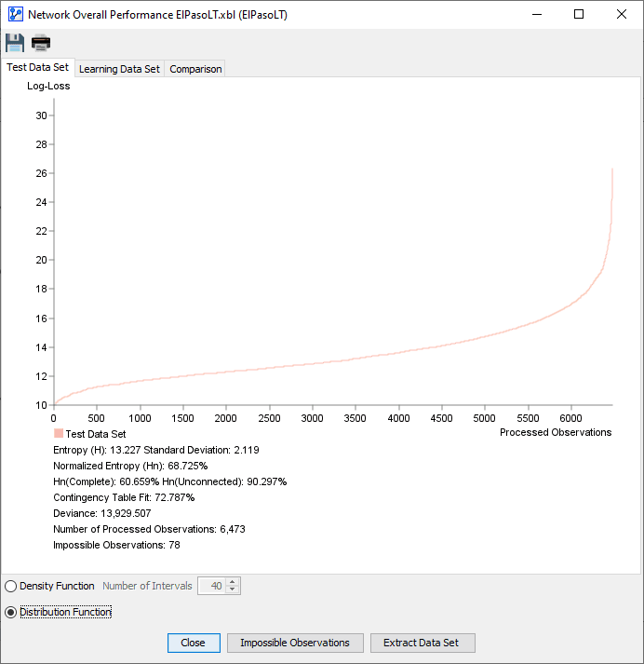Open the Comparison tab
Image resolution: width=644 pixels, height=664 pixels.
[195, 69]
